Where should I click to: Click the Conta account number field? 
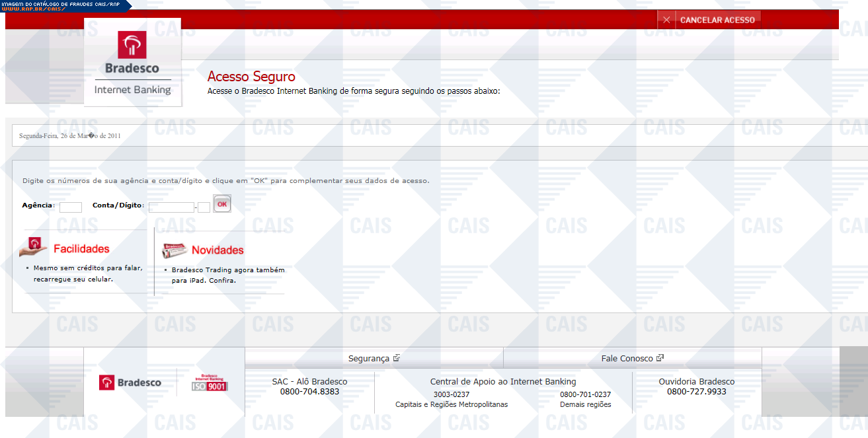click(x=171, y=207)
